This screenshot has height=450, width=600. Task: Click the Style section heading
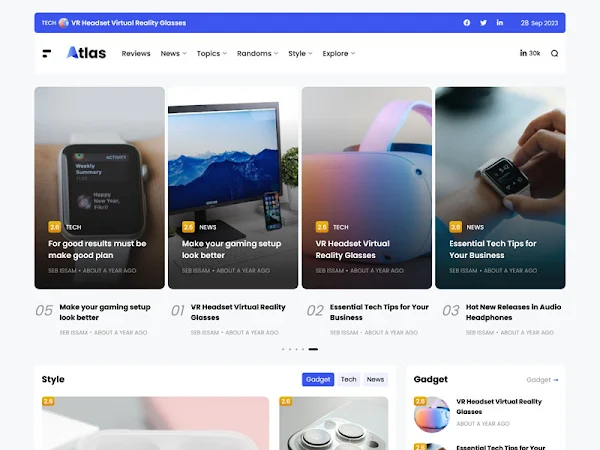[x=53, y=379]
